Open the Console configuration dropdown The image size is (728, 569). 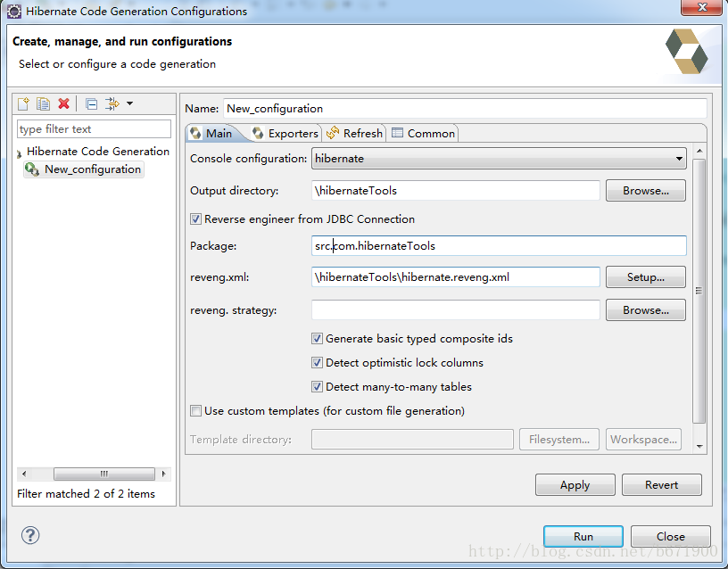[x=499, y=159]
